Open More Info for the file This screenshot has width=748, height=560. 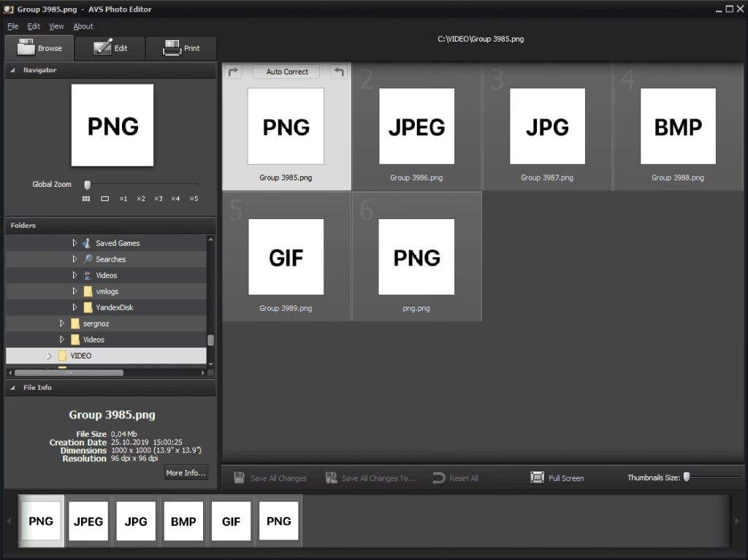coord(186,473)
